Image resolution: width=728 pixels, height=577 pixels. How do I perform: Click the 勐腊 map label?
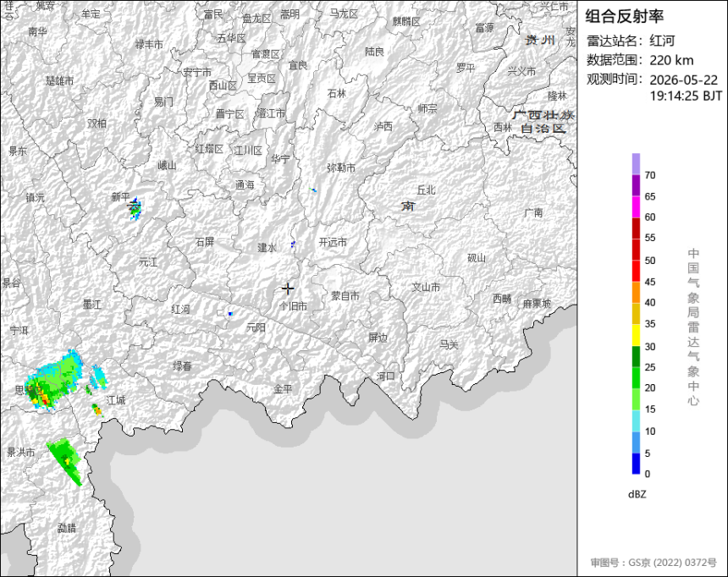pos(66,528)
